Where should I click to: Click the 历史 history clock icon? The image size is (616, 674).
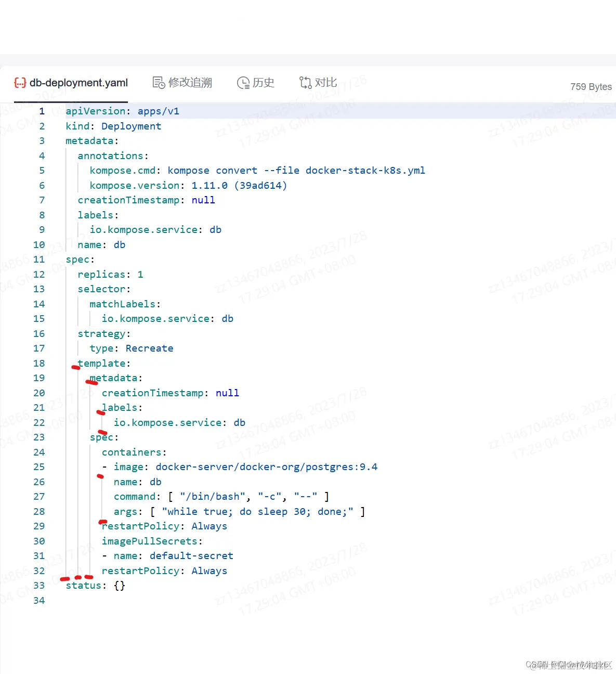[243, 83]
